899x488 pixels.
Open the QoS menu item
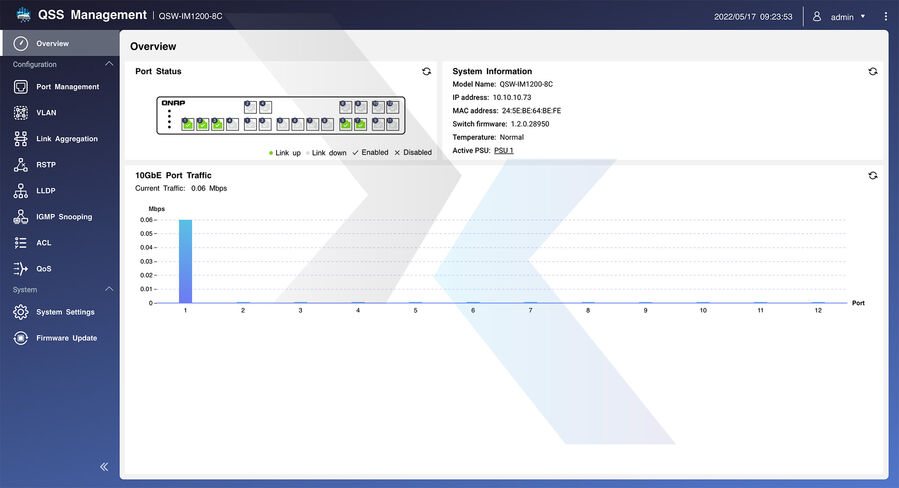[x=43, y=269]
